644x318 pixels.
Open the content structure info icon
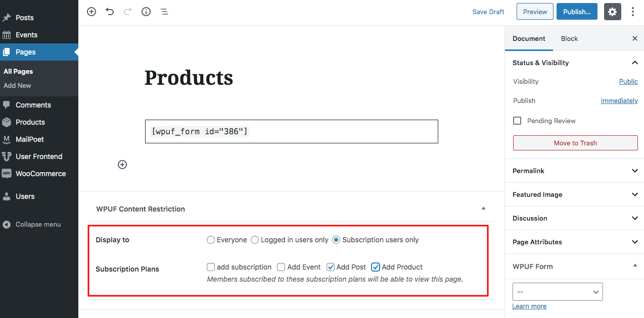coord(146,12)
